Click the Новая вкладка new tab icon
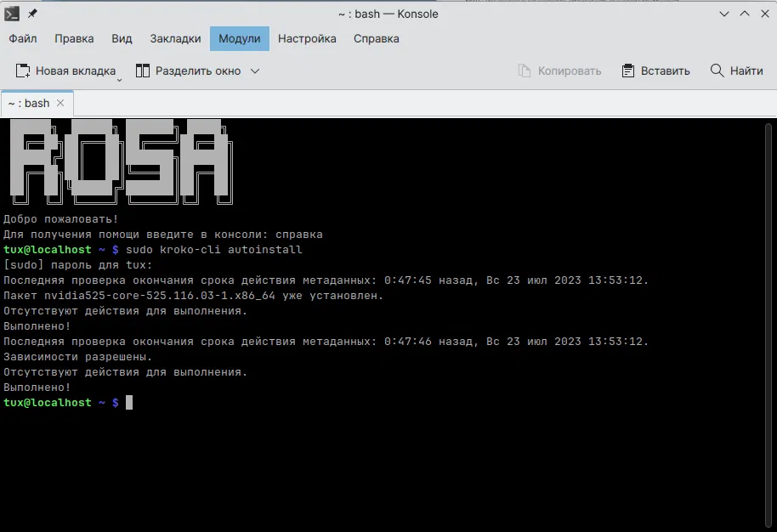The width and height of the screenshot is (777, 532). click(23, 71)
